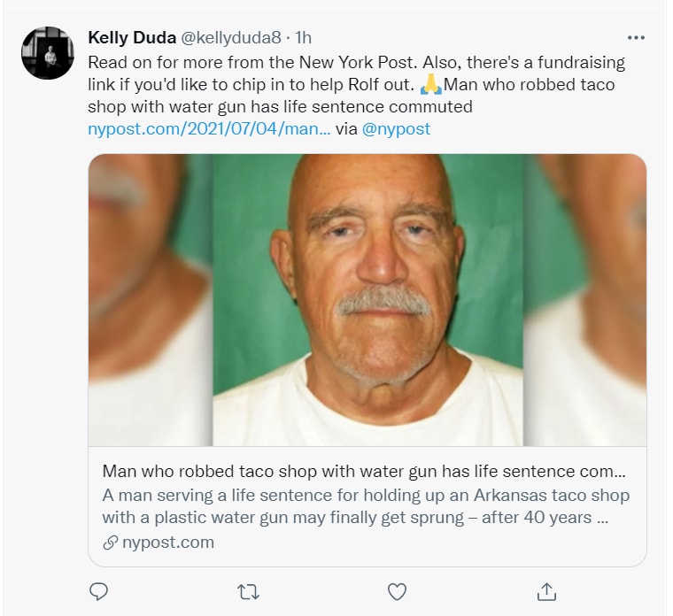Retweet the Kelly Duda post
Image resolution: width=673 pixels, height=616 pixels.
[249, 590]
